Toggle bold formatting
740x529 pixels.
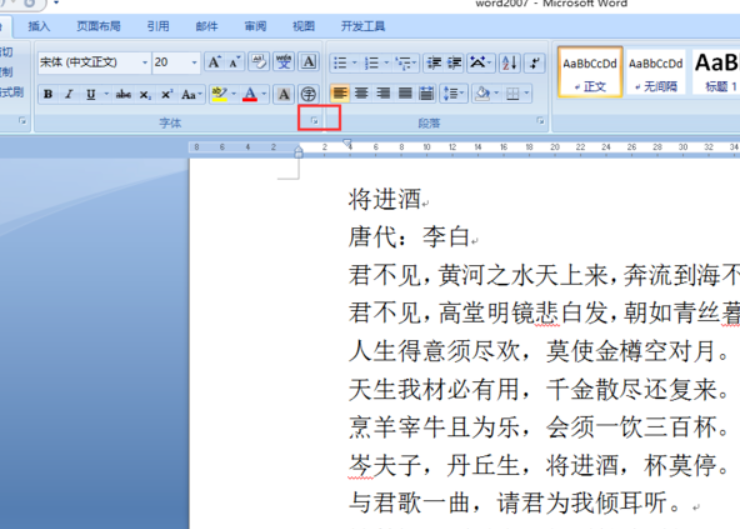tap(48, 94)
